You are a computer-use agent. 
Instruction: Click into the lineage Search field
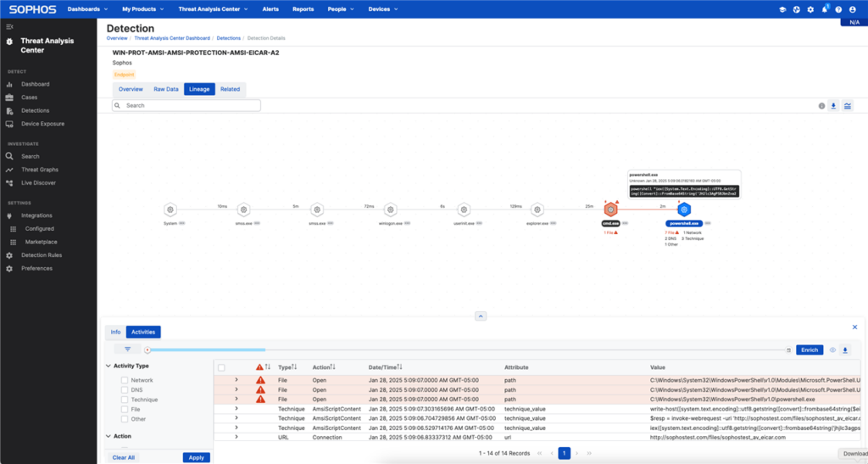pos(191,106)
